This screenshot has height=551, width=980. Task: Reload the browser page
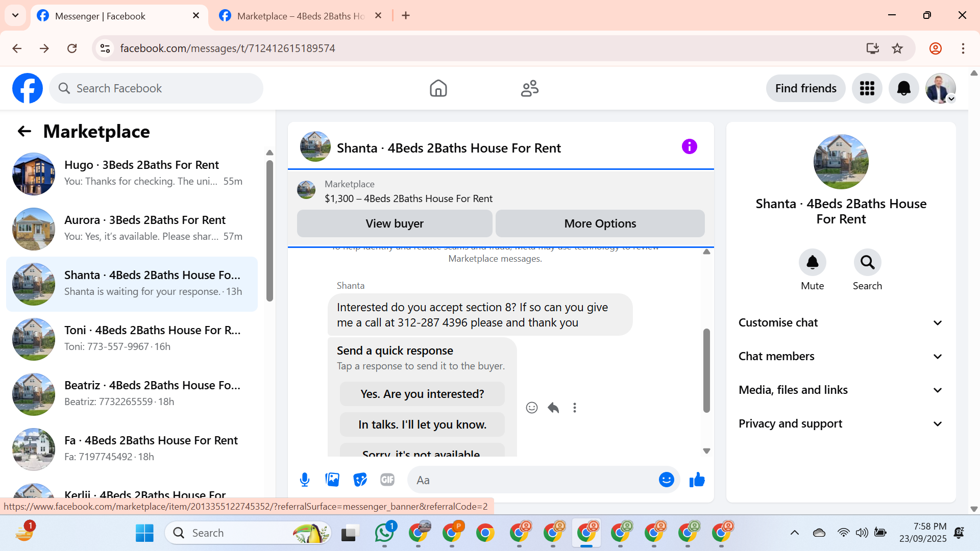(x=72, y=48)
